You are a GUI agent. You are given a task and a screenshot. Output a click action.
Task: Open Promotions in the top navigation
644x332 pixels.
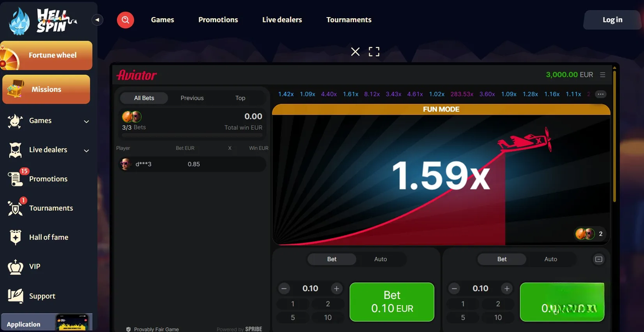[218, 19]
